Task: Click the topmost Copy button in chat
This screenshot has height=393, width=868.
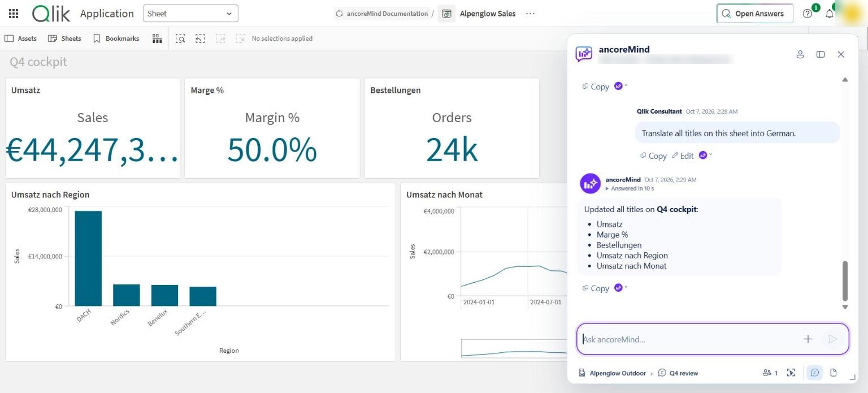Action: coord(596,87)
